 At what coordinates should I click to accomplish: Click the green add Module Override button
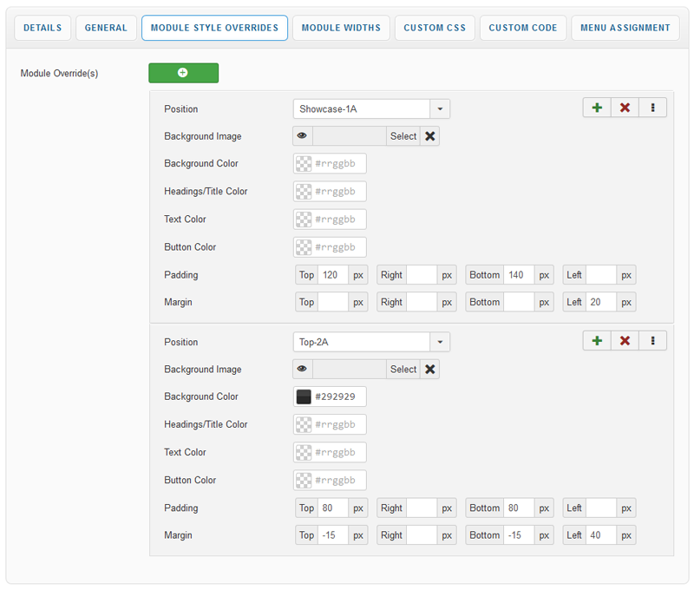(183, 73)
